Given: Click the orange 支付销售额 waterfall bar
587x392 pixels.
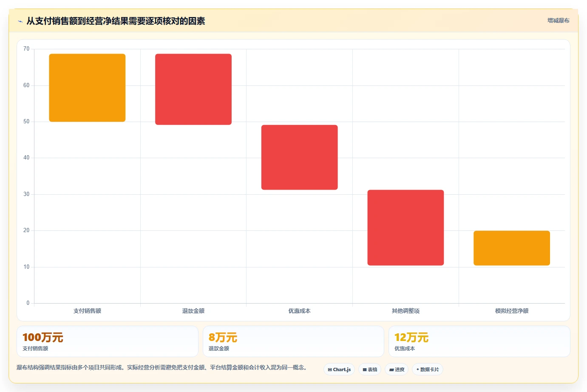Looking at the screenshot, I should [87, 88].
